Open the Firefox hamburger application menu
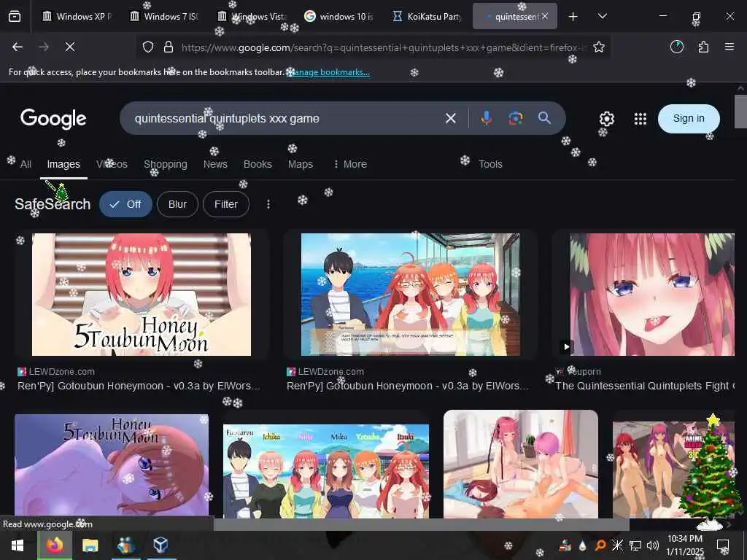This screenshot has width=747, height=560. click(x=729, y=47)
